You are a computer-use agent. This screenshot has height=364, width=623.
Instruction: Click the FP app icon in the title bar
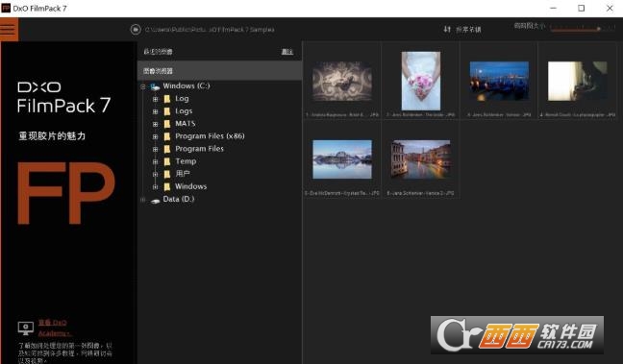6,8
